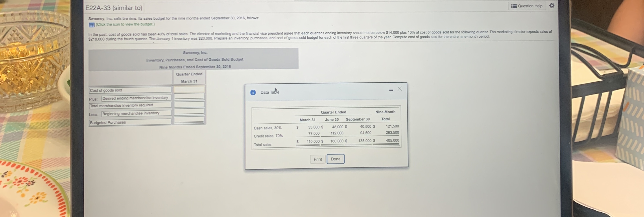Click the icon to view the budget
The image size is (644, 217).
click(92, 24)
